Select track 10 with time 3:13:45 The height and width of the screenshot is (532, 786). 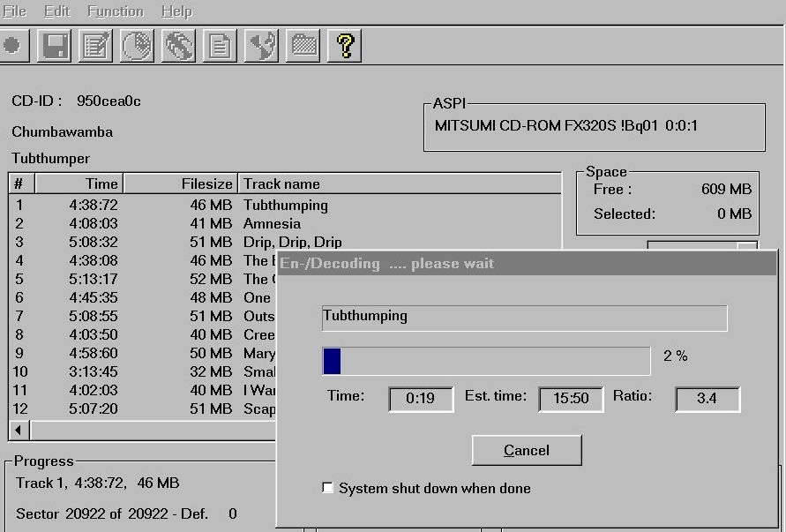[143, 372]
